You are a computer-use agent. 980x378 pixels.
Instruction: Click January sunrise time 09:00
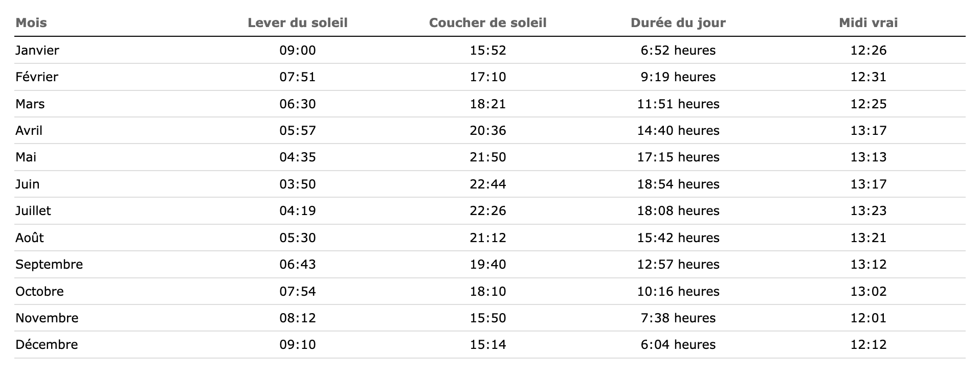297,51
